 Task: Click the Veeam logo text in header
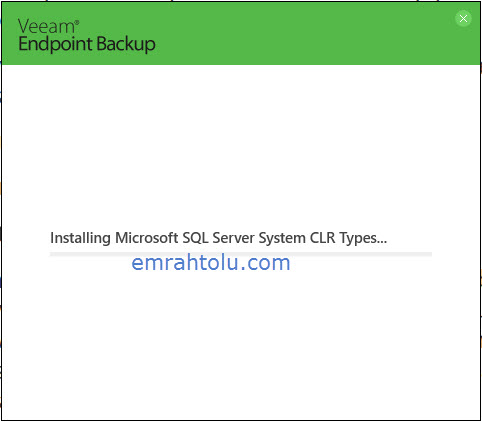(x=46, y=26)
